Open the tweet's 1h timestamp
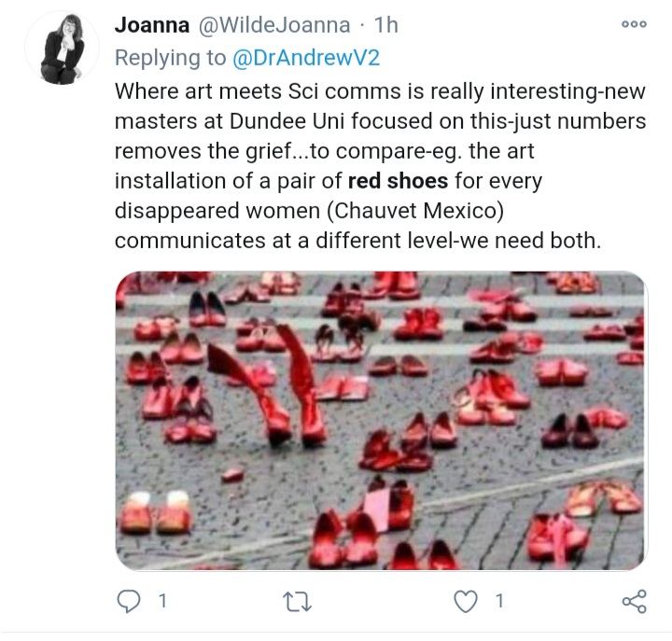 386,25
